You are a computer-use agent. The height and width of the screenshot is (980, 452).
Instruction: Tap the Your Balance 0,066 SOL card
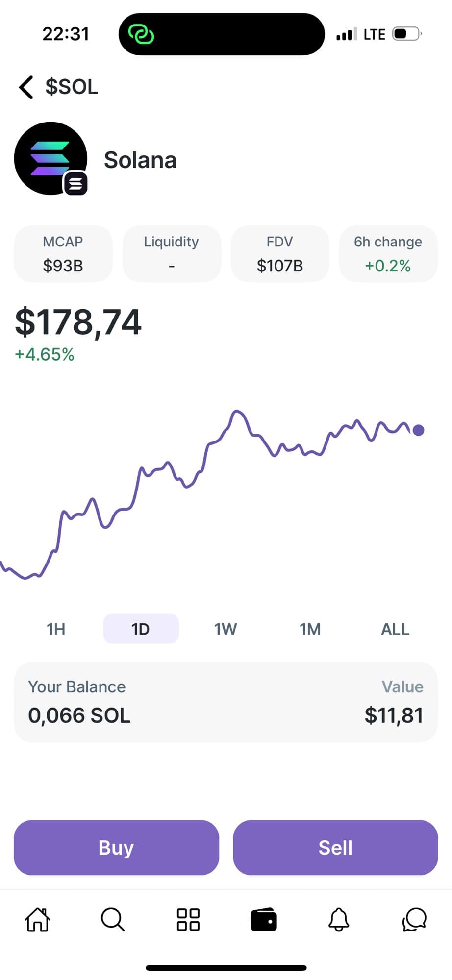[x=226, y=702]
